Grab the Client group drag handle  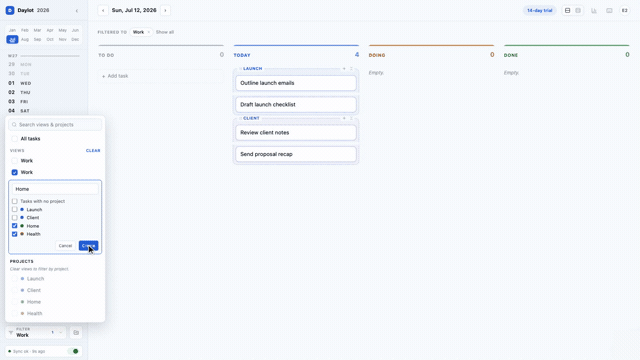[240, 118]
